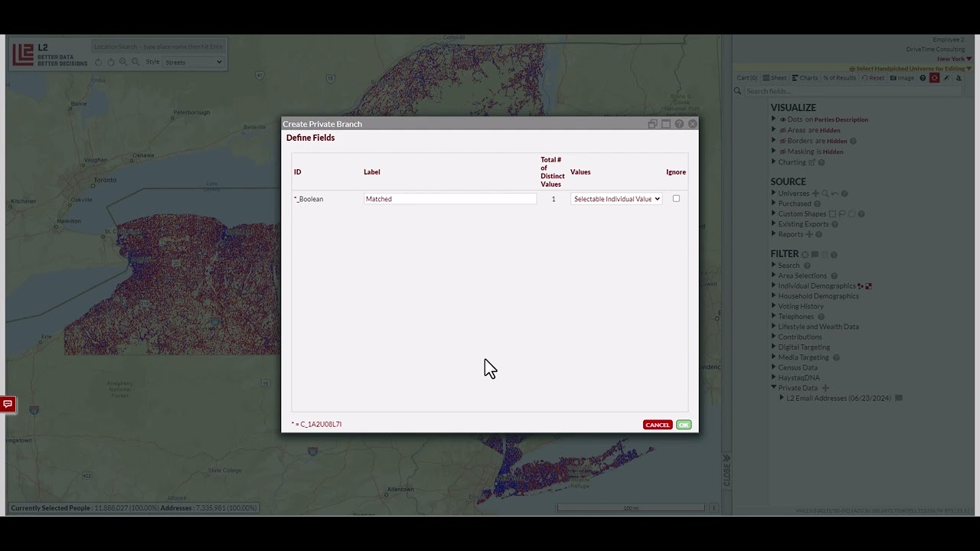The width and height of the screenshot is (980, 551).
Task: Open the New York state dropdown
Action: 954,59
